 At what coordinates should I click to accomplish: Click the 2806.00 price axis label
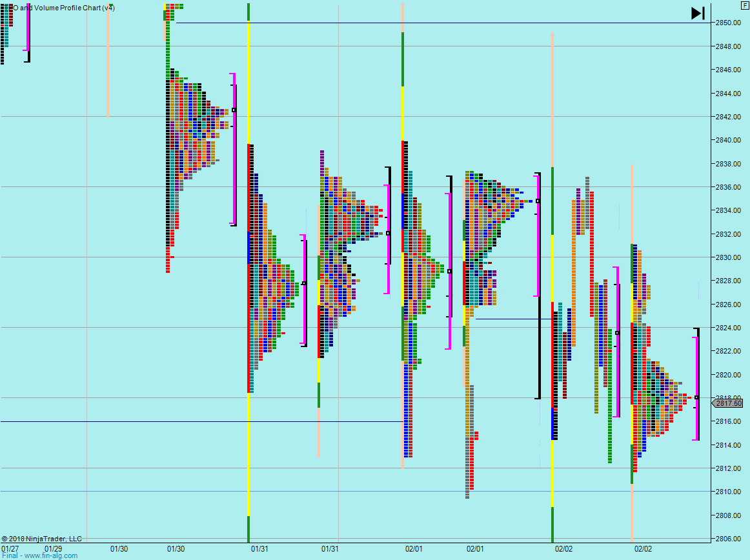tap(729, 539)
